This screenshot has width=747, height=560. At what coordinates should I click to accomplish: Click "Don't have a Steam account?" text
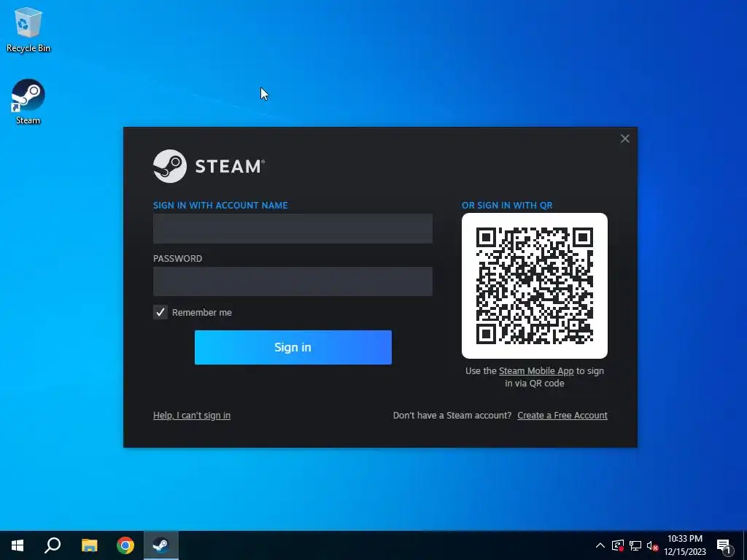[x=452, y=415]
